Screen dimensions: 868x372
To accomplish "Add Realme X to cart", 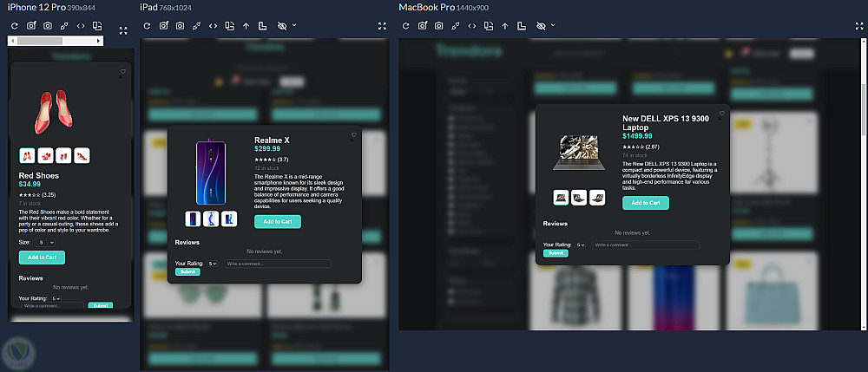I will [278, 222].
